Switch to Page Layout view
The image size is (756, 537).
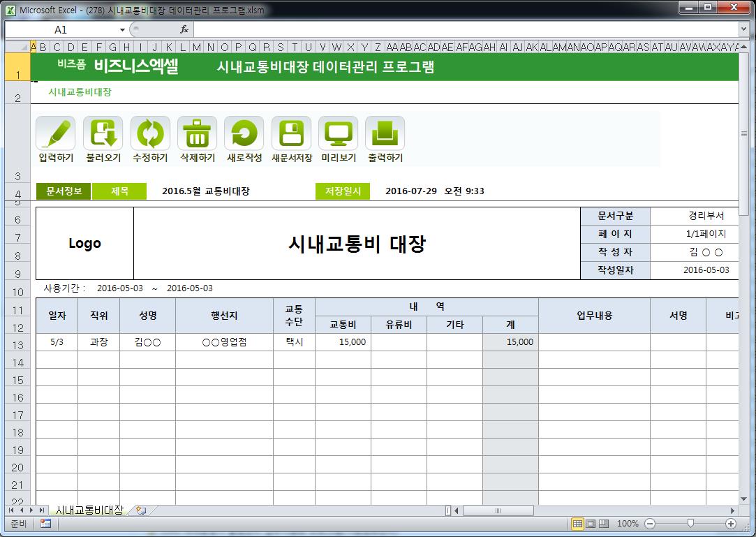tap(591, 524)
